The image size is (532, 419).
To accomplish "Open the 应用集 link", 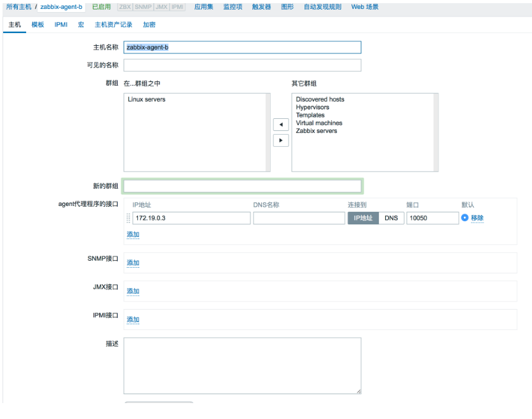I will pyautogui.click(x=203, y=7).
